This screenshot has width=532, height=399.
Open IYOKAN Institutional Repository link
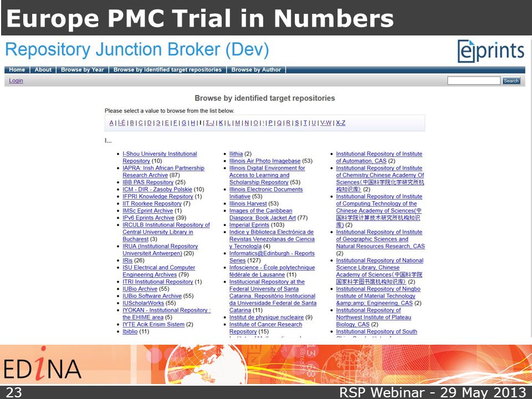[166, 314]
